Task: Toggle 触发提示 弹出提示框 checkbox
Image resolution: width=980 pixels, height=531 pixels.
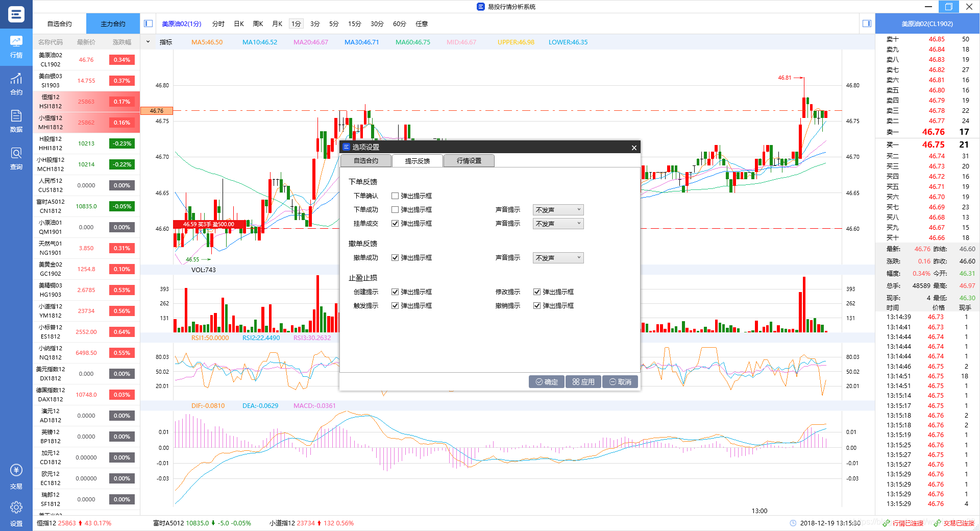Action: click(395, 306)
